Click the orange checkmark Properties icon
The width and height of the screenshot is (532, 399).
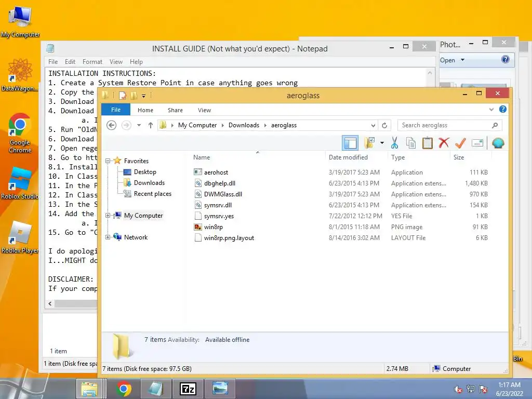(x=460, y=143)
